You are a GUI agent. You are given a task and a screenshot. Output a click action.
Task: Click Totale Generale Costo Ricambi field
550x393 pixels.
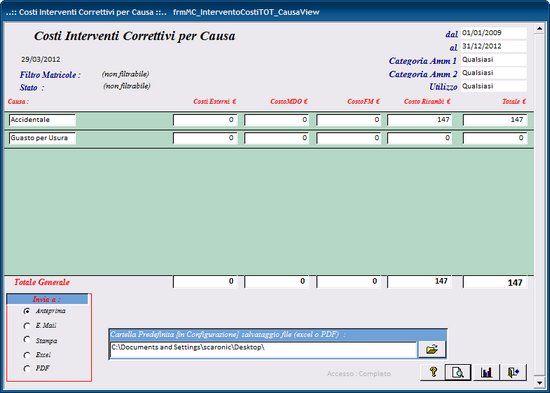click(420, 282)
